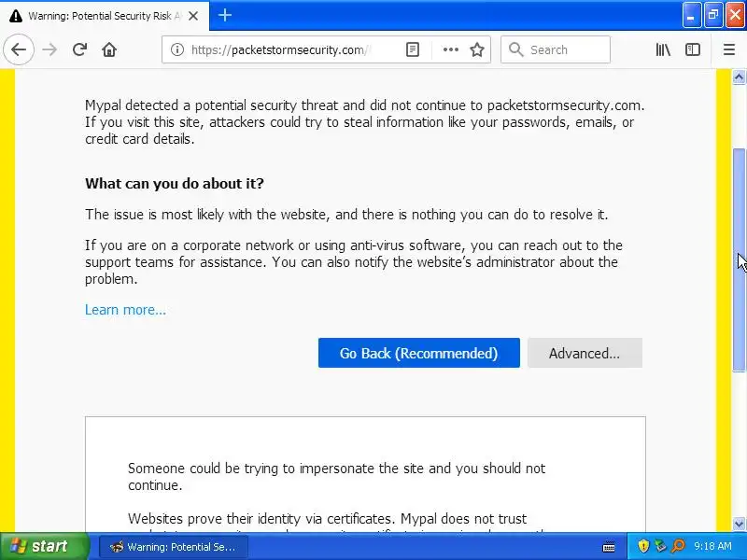Open the Library icon
The width and height of the screenshot is (747, 560).
click(x=663, y=49)
